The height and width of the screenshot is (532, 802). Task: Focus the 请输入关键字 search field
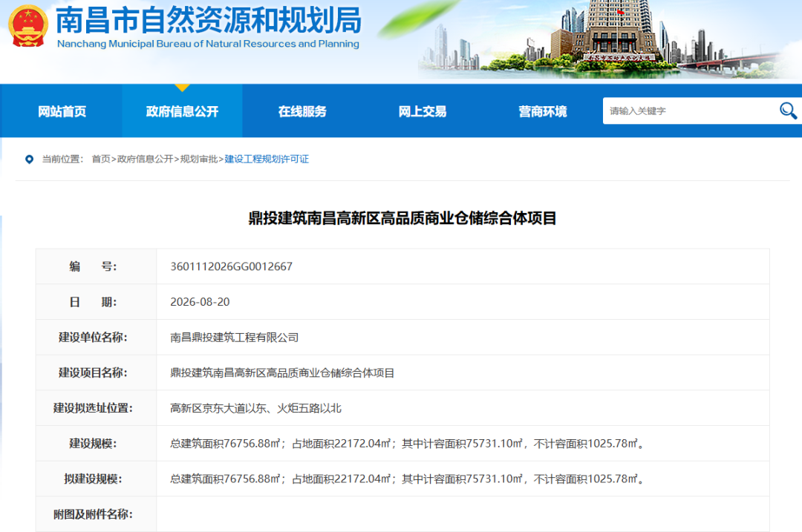691,111
